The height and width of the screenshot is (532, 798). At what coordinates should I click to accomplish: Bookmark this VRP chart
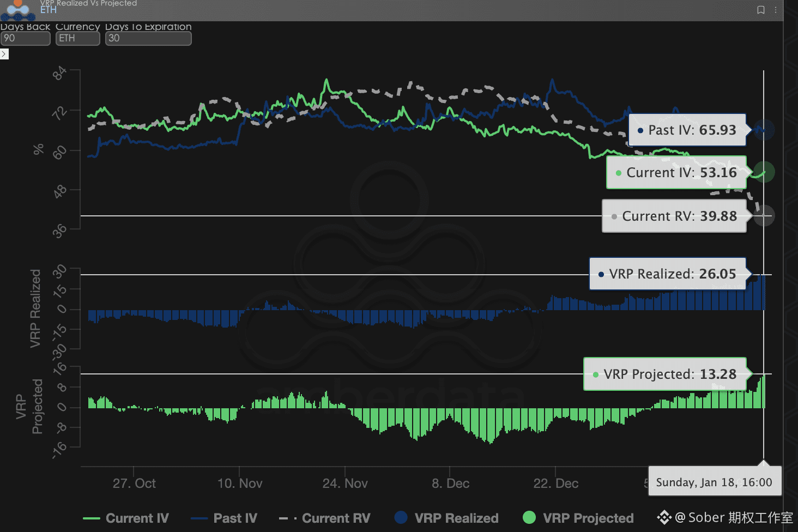[761, 10]
